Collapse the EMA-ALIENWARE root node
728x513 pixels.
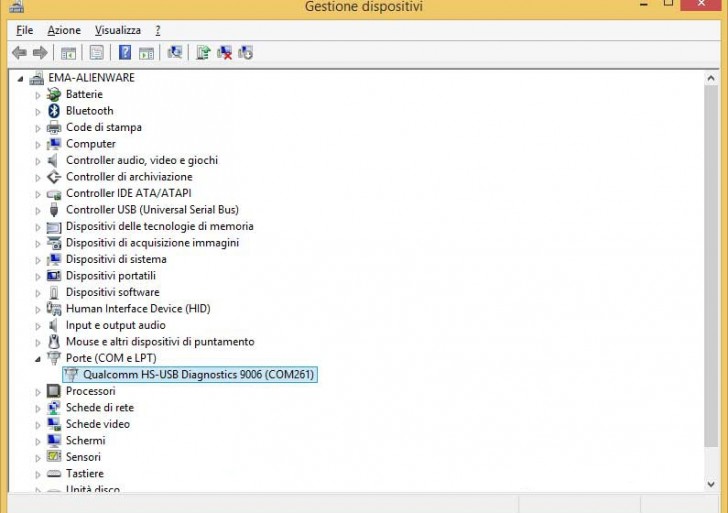[x=20, y=79]
